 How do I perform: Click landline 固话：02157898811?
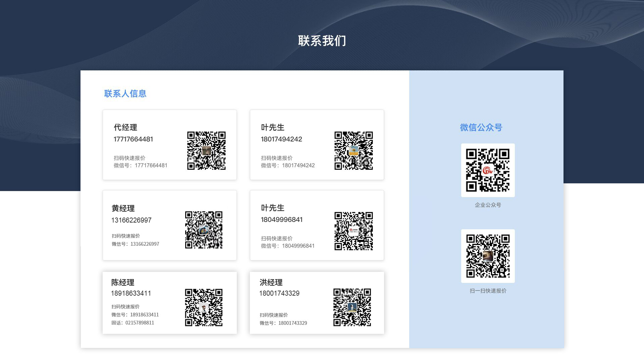pyautogui.click(x=132, y=323)
